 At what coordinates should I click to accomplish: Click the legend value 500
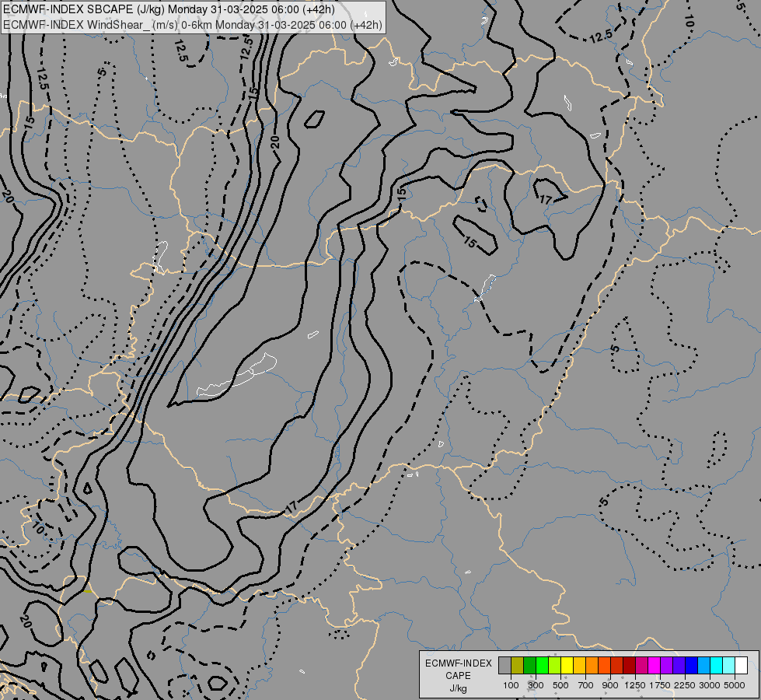pyautogui.click(x=560, y=685)
